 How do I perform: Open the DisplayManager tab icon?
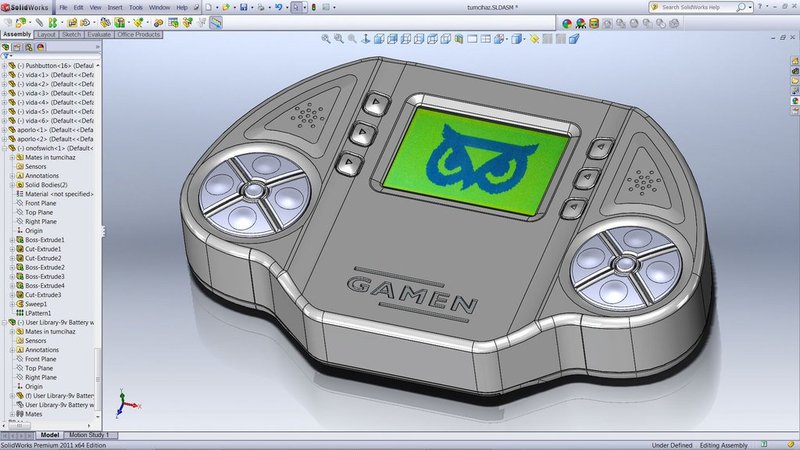(x=40, y=47)
